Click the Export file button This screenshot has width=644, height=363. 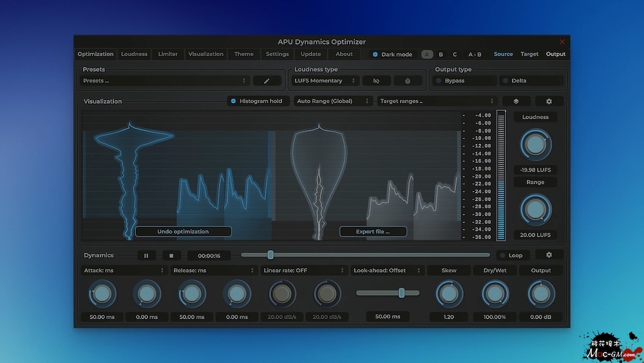[373, 231]
